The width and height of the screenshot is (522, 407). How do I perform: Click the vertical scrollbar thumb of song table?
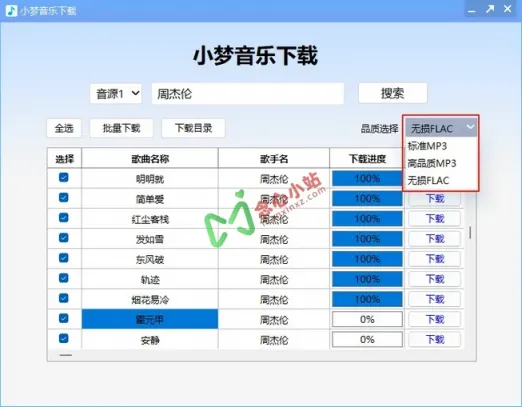[470, 233]
